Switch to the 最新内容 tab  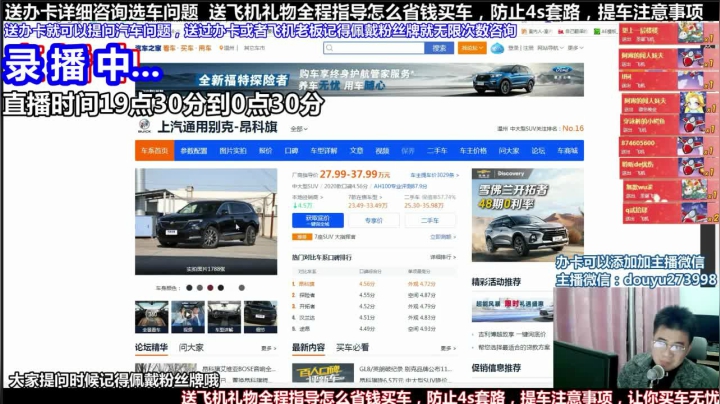pyautogui.click(x=308, y=348)
